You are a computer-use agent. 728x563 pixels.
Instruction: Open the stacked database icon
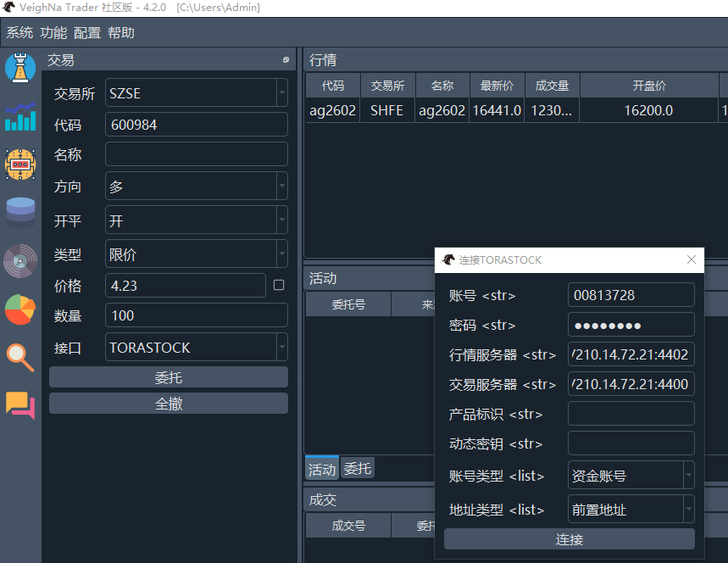coord(20,212)
